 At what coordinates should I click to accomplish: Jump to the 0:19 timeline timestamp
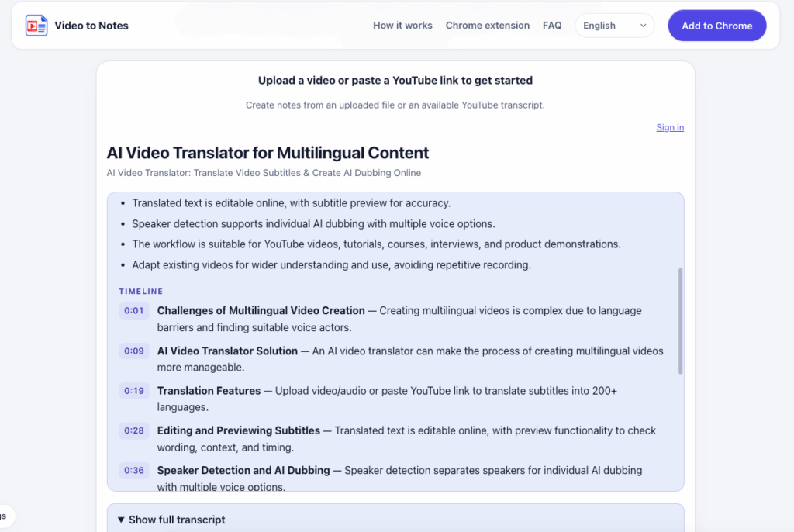click(134, 391)
